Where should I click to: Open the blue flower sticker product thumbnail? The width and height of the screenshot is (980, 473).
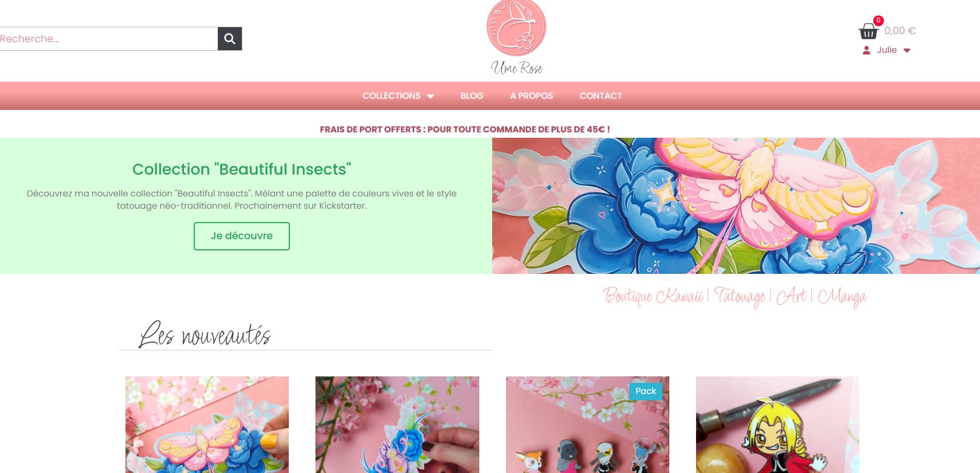pos(397,424)
